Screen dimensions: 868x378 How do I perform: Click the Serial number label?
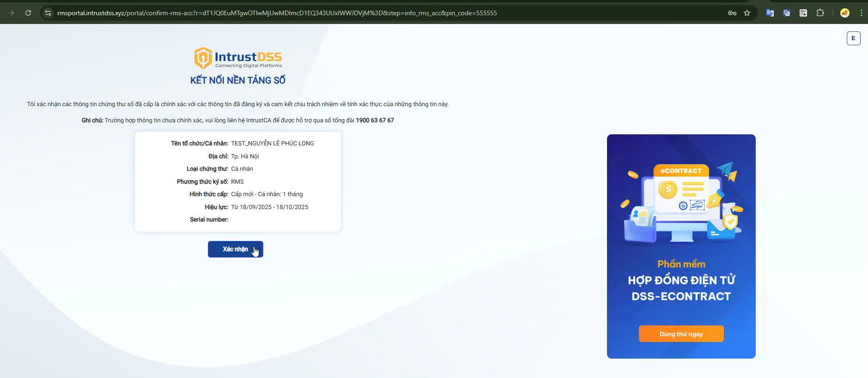(x=209, y=220)
